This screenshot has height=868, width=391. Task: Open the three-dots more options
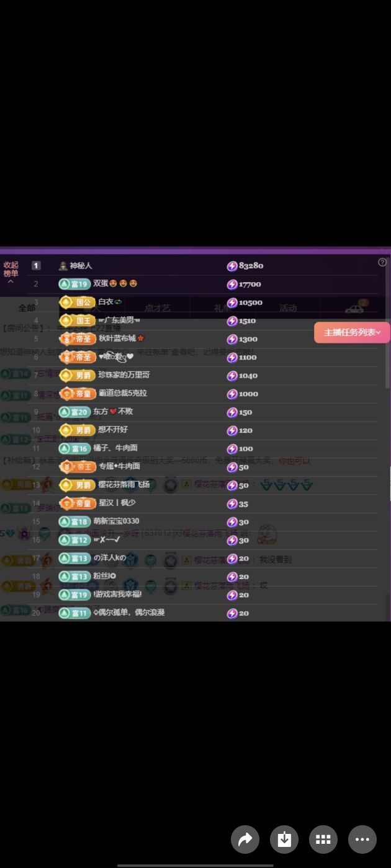[x=362, y=839]
